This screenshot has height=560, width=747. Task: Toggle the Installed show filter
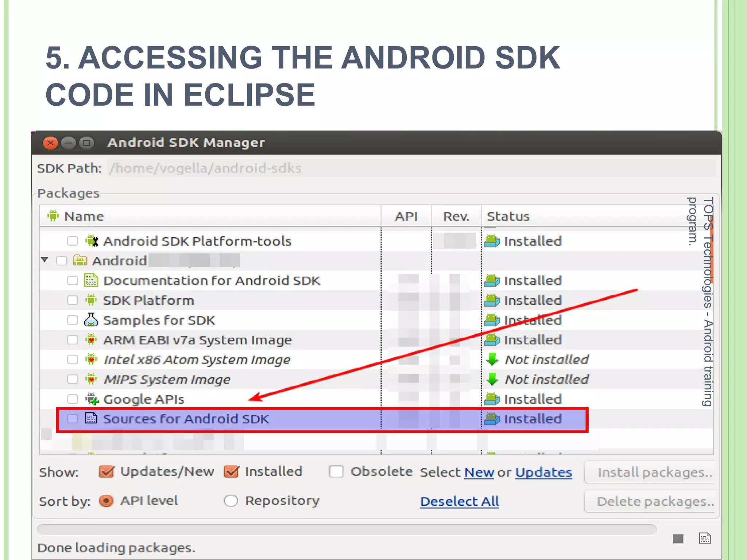pos(231,471)
